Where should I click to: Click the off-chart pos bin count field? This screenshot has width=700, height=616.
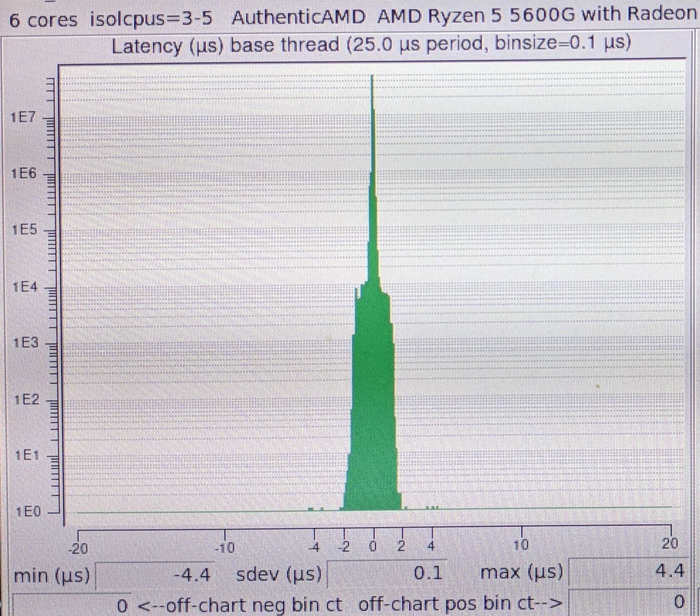tap(628, 603)
